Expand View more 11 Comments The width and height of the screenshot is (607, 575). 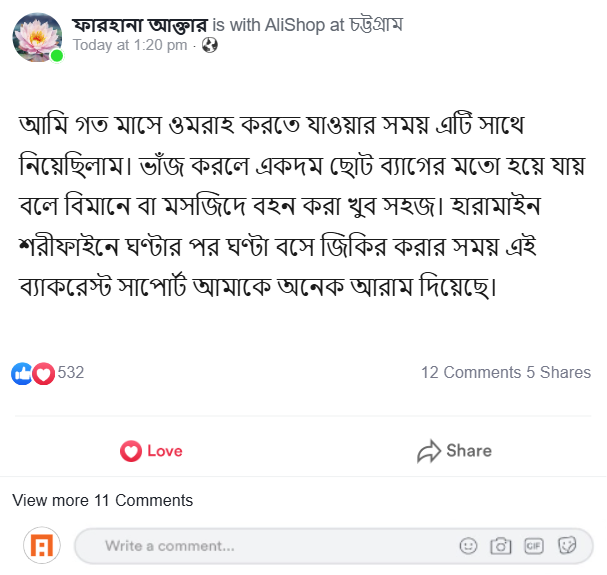pyautogui.click(x=103, y=500)
